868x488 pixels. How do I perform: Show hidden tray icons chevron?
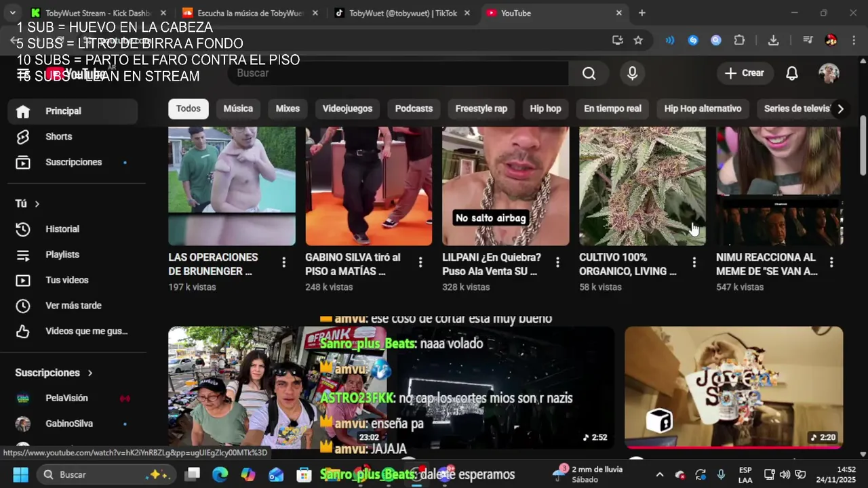click(x=659, y=474)
